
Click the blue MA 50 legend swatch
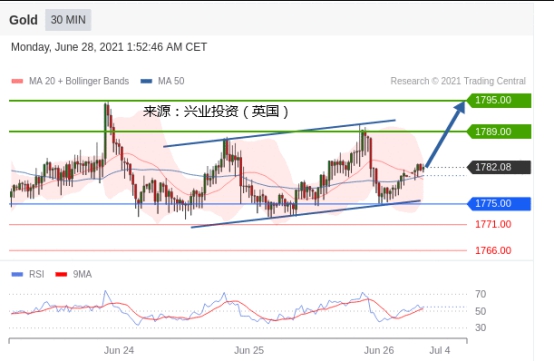(x=146, y=81)
